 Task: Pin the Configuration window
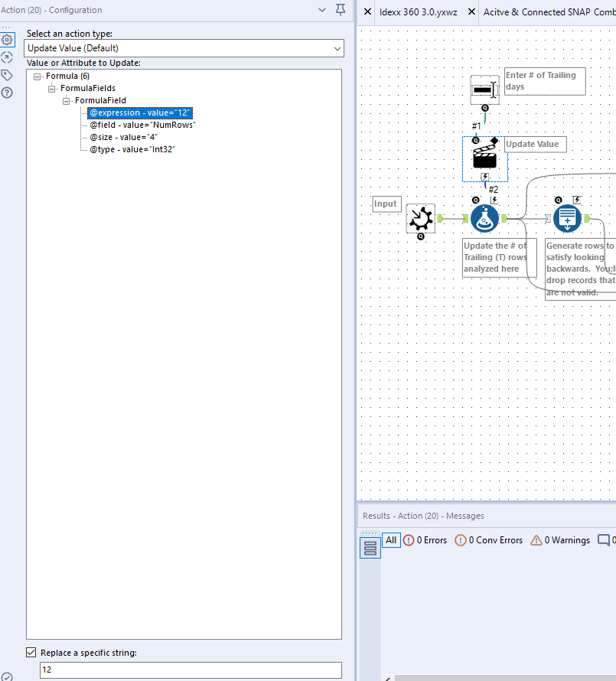(341, 10)
